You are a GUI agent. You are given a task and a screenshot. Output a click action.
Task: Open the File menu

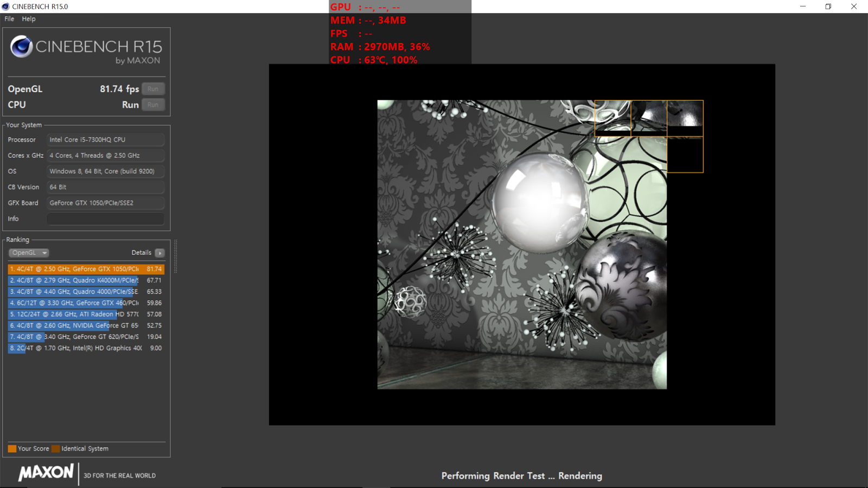tap(9, 19)
